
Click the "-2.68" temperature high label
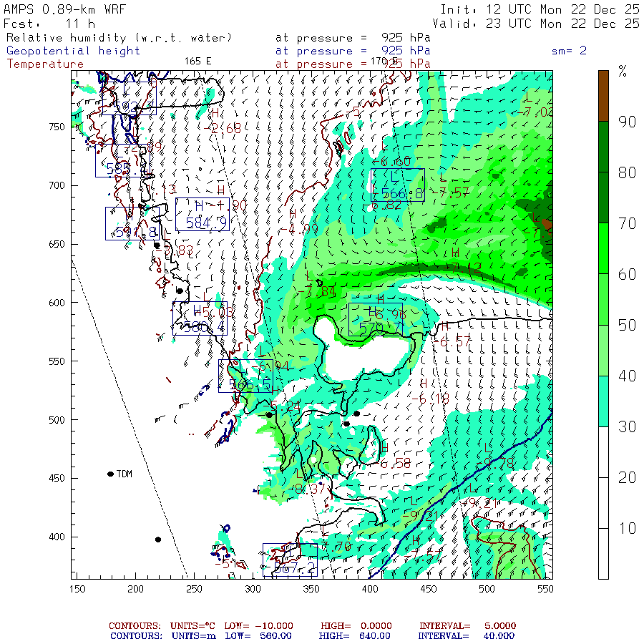(x=223, y=128)
